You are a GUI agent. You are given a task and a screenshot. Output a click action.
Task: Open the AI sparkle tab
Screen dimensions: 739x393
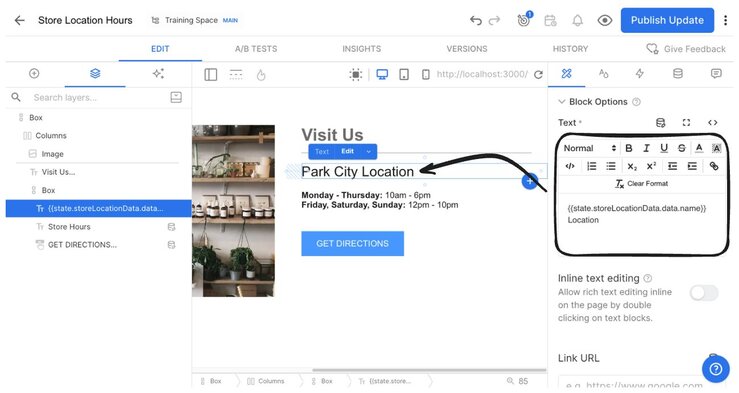coord(158,74)
